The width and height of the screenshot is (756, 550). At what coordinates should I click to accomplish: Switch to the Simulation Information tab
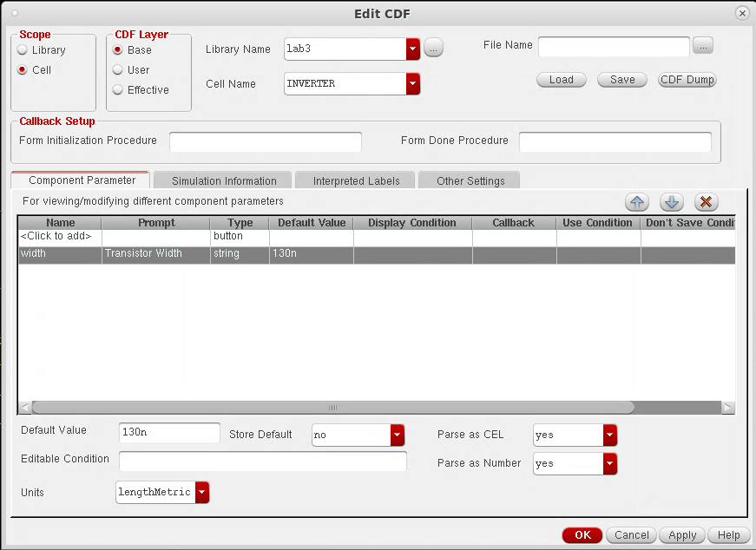[224, 180]
